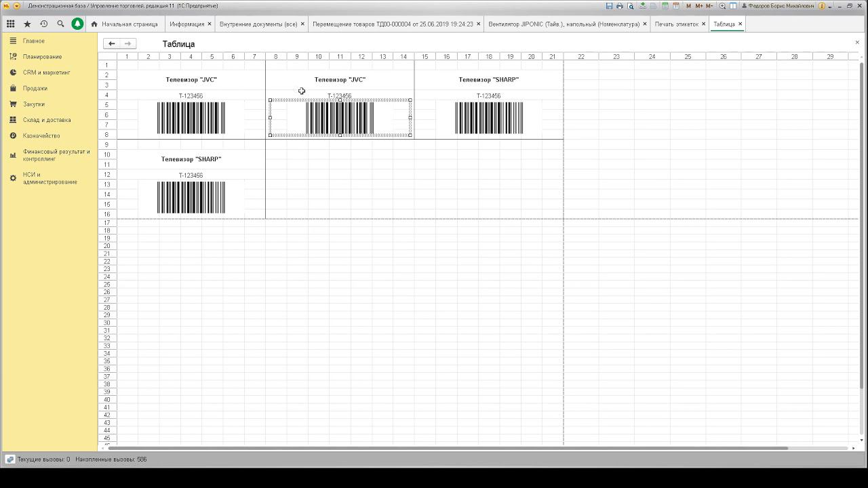Select row header 9

tap(107, 144)
